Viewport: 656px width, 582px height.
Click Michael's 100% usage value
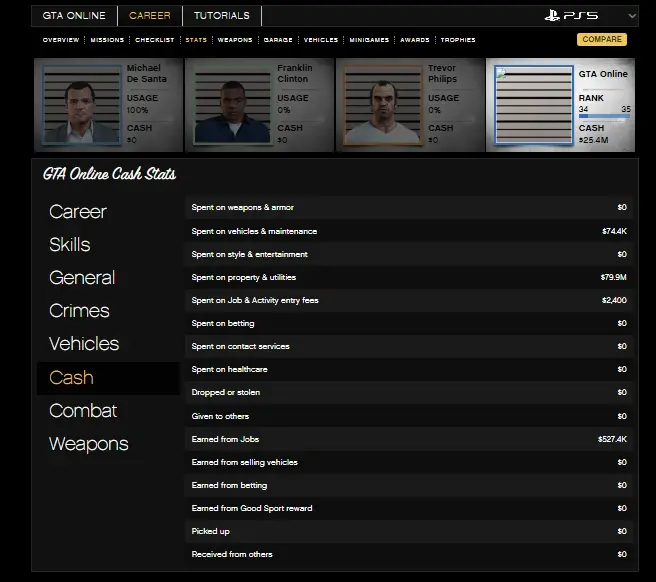137,110
